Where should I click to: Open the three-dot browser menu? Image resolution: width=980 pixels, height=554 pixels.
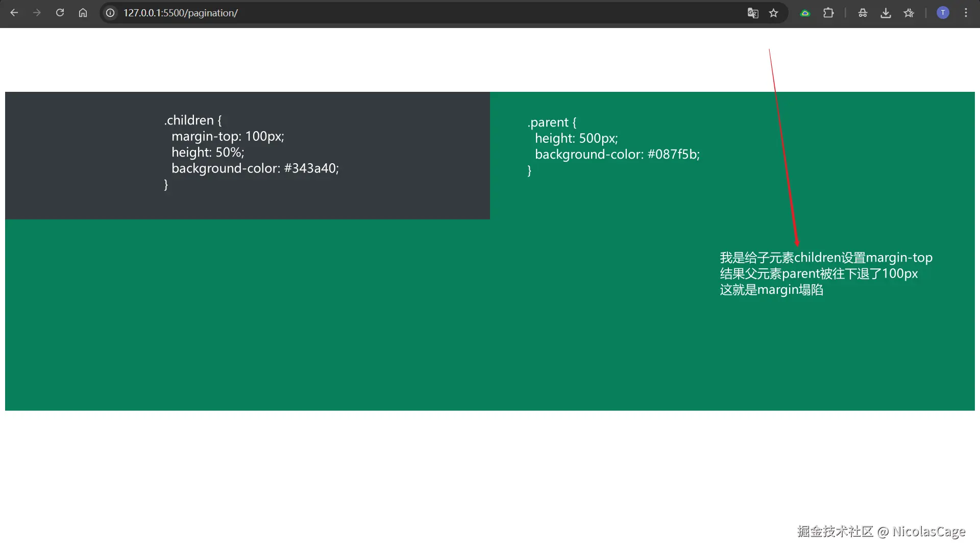click(966, 13)
